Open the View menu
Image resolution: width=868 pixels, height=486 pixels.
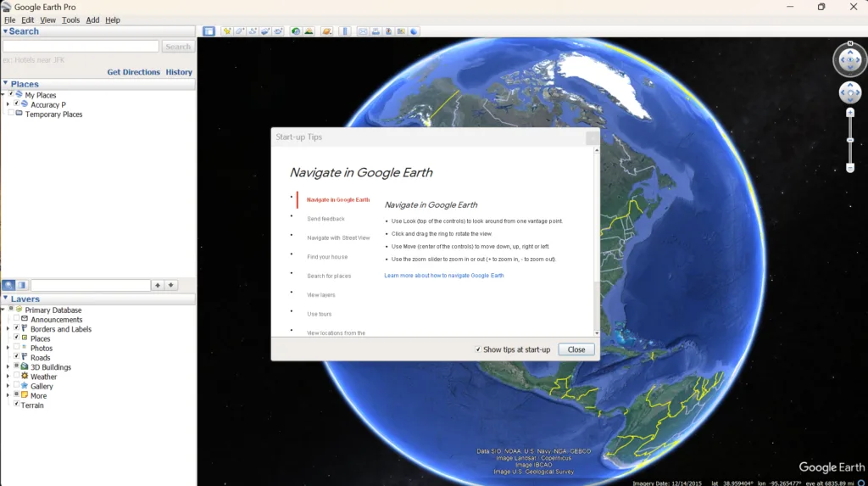[47, 20]
